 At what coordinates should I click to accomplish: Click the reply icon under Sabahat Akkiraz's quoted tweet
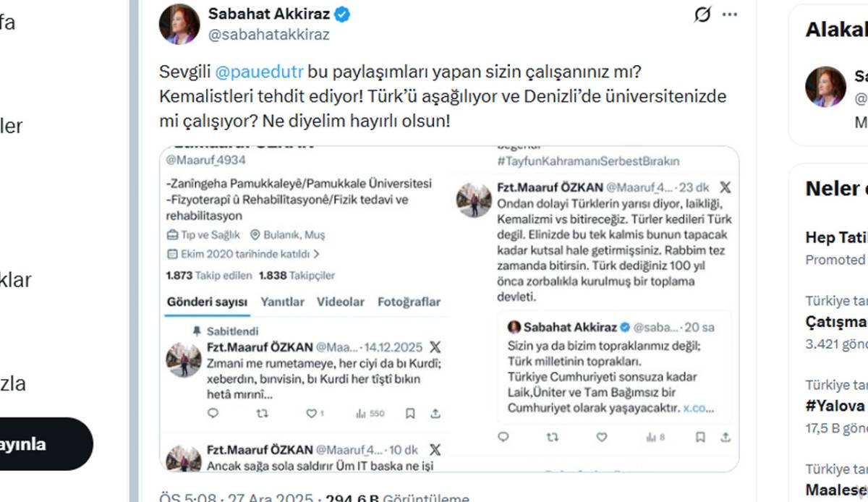coord(503,437)
